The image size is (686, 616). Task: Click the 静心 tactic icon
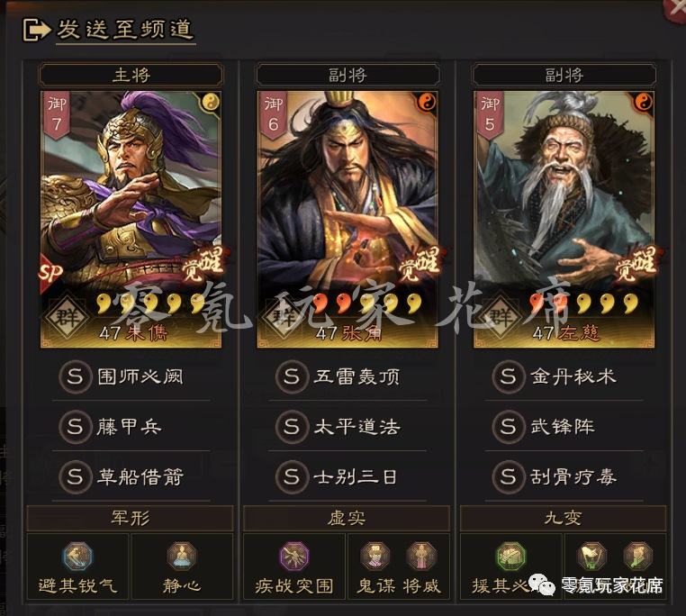pyautogui.click(x=182, y=556)
